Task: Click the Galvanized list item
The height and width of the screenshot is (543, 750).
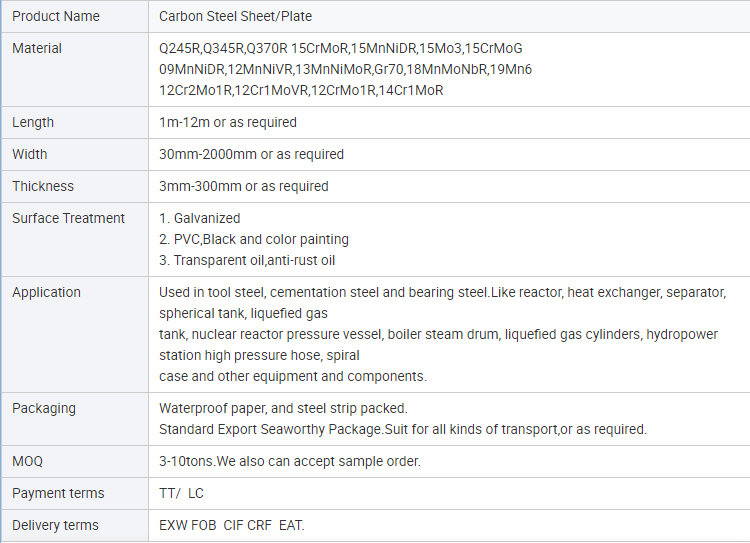Action: coord(200,218)
